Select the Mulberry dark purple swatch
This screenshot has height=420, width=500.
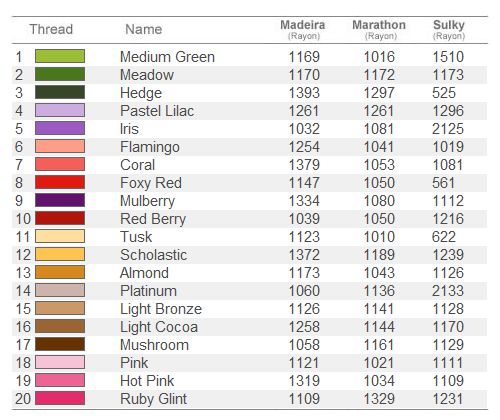tap(60, 200)
